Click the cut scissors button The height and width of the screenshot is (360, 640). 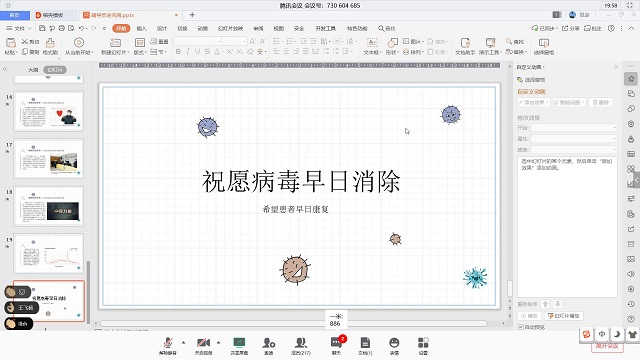point(30,42)
